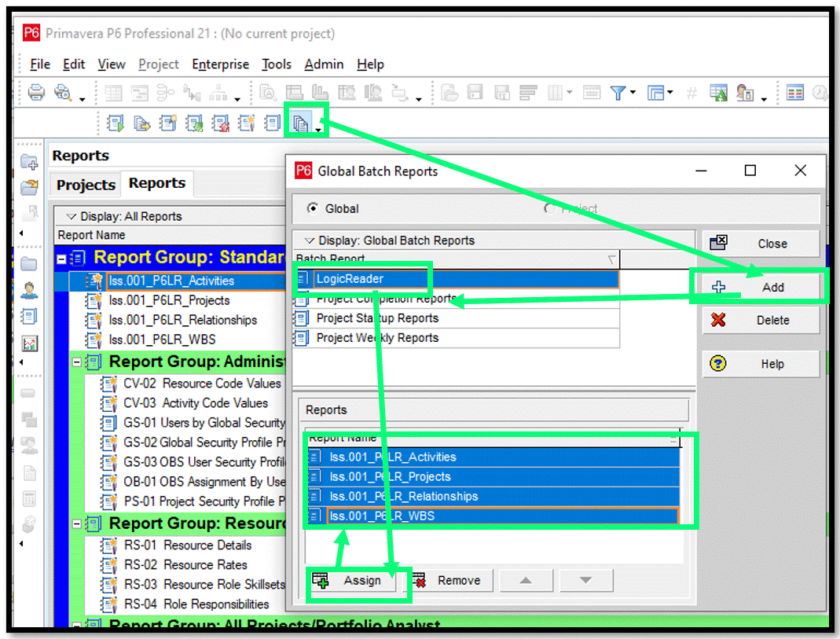Viewport: 840px width, 639px height.
Task: Select Iss.001_P6LR_Relationships in the dialog Reports list
Action: coord(493,497)
